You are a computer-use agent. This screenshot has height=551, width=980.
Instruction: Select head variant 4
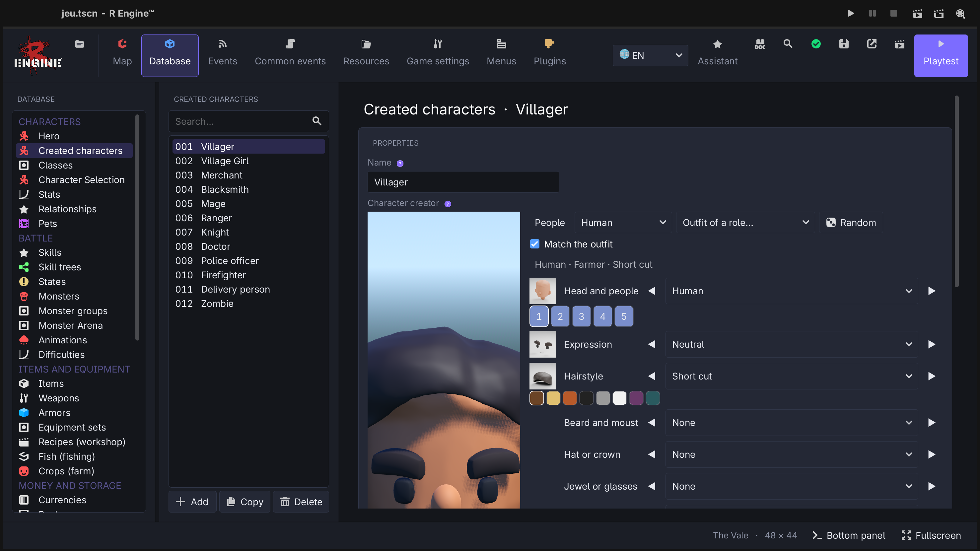[602, 316]
